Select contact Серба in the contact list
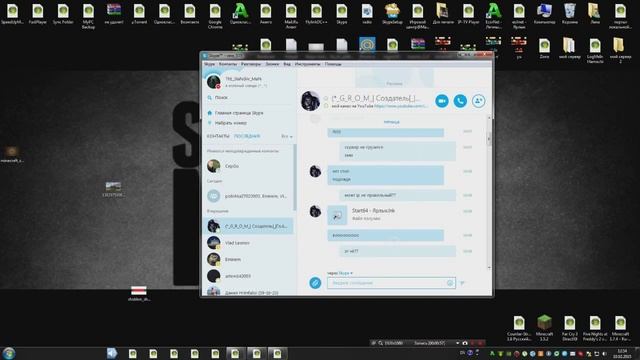 [249, 166]
